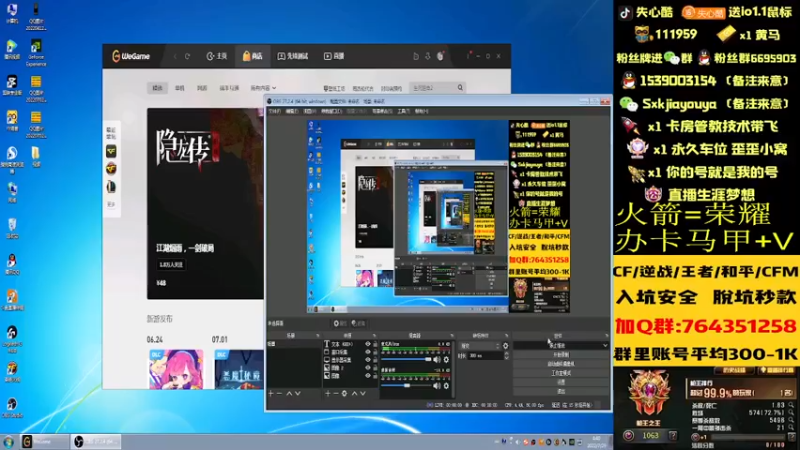
Task: Open Windows Start menu
Action: pyautogui.click(x=8, y=441)
